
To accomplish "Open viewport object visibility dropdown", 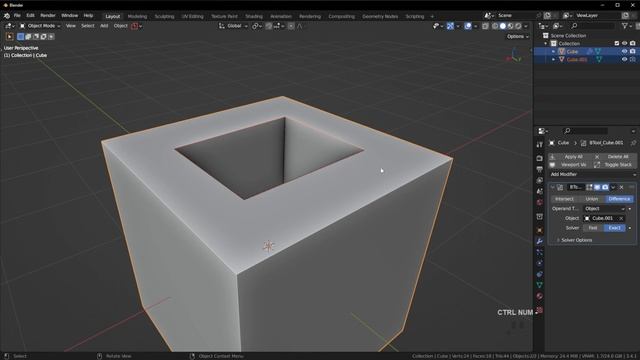I will pos(438,26).
